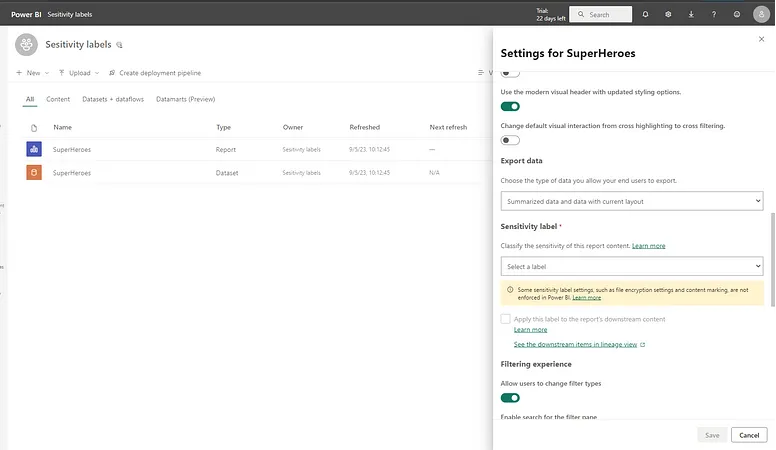Close the Settings for SuperHeroes pane
The width and height of the screenshot is (776, 450).
(x=761, y=39)
